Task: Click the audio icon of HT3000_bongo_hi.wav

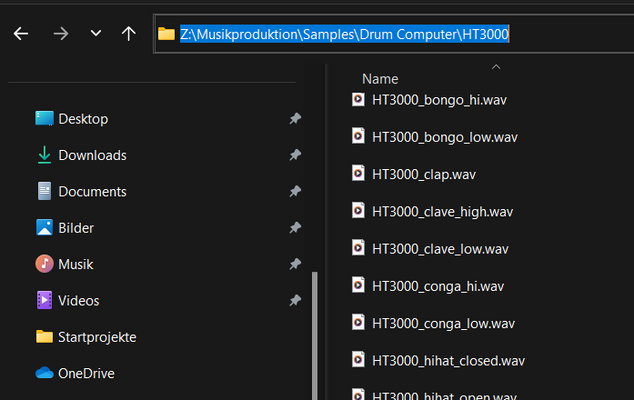Action: pyautogui.click(x=358, y=99)
